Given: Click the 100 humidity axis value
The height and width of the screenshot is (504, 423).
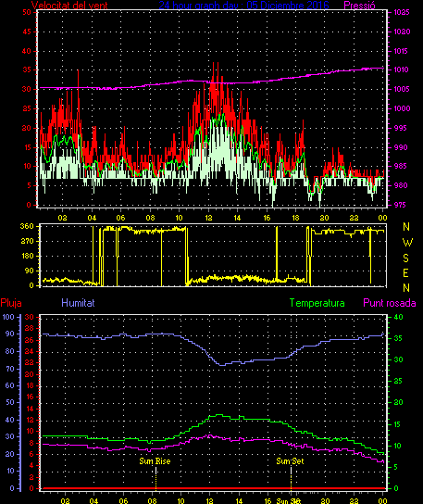Looking at the screenshot, I should coord(8,317).
